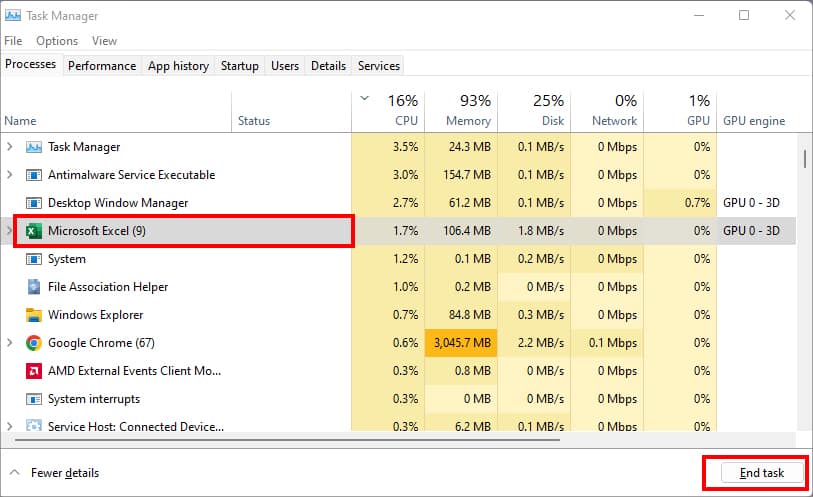Click the Desktop Window Manager icon

34,203
